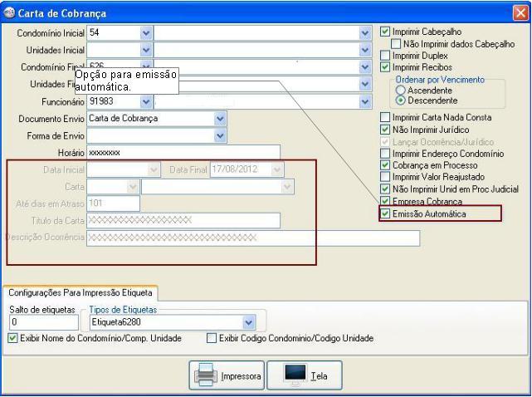Toggle the Imprimir Cabeçalho checkbox
532x397 pixels.
pyautogui.click(x=385, y=32)
